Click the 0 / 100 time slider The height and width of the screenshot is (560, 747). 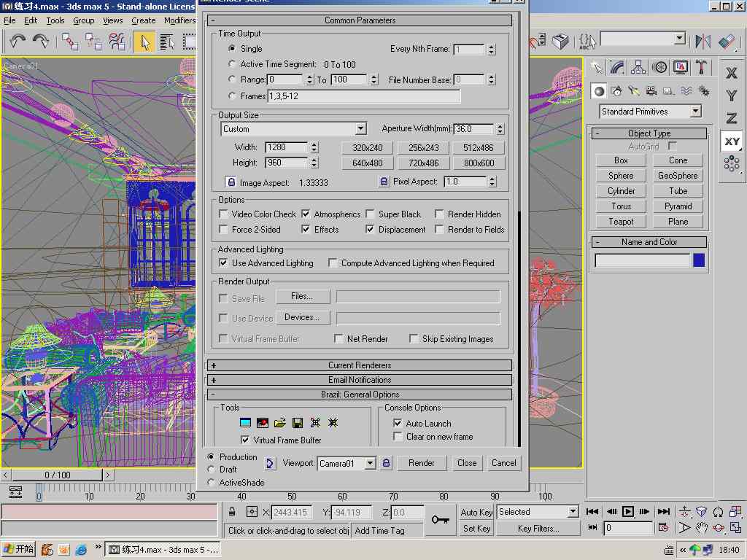click(57, 475)
